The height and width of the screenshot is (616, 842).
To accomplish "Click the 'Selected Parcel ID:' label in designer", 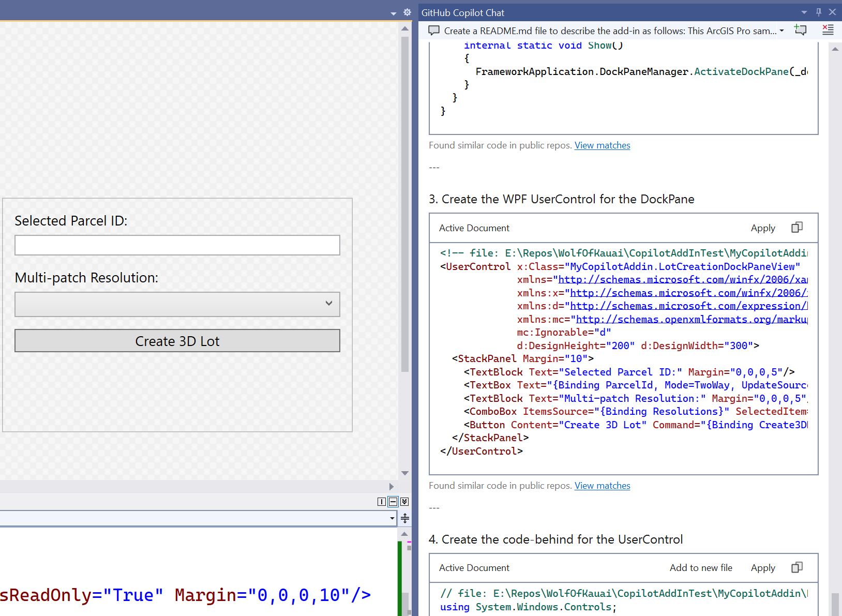I will click(x=71, y=221).
